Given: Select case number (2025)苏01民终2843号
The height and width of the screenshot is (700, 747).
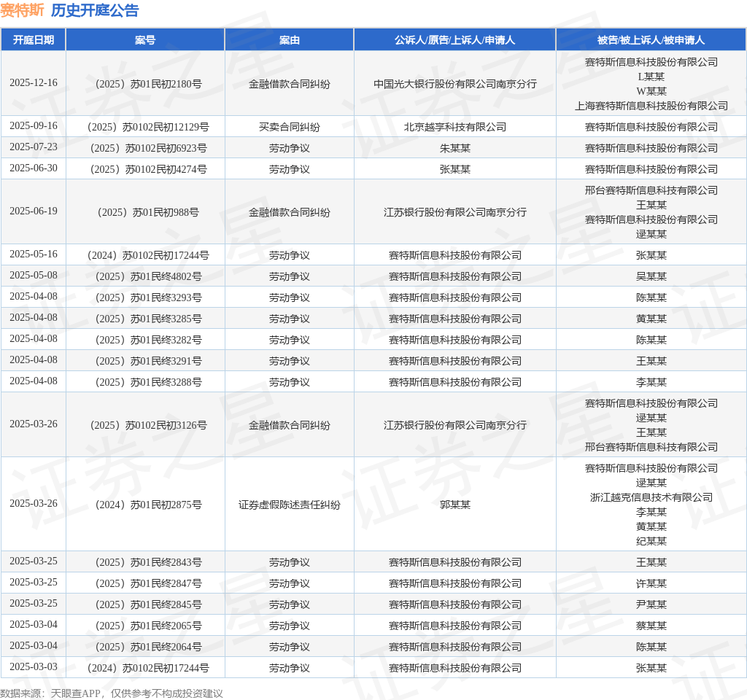Looking at the screenshot, I should point(149,562).
